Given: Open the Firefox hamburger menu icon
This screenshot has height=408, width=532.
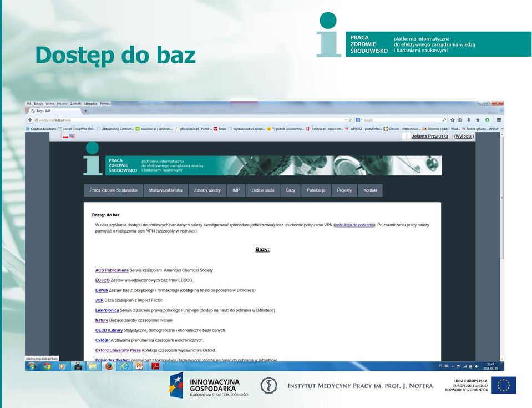Looking at the screenshot, I should pyautogui.click(x=499, y=120).
